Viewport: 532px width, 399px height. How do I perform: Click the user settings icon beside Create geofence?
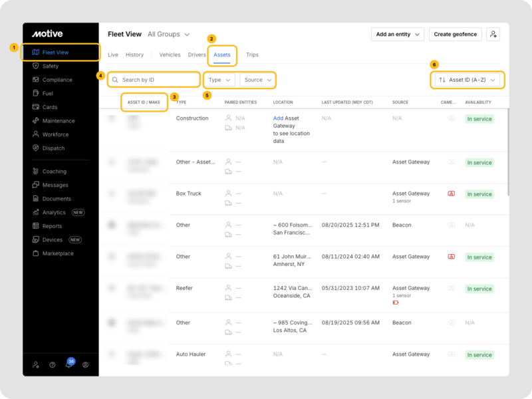click(493, 35)
